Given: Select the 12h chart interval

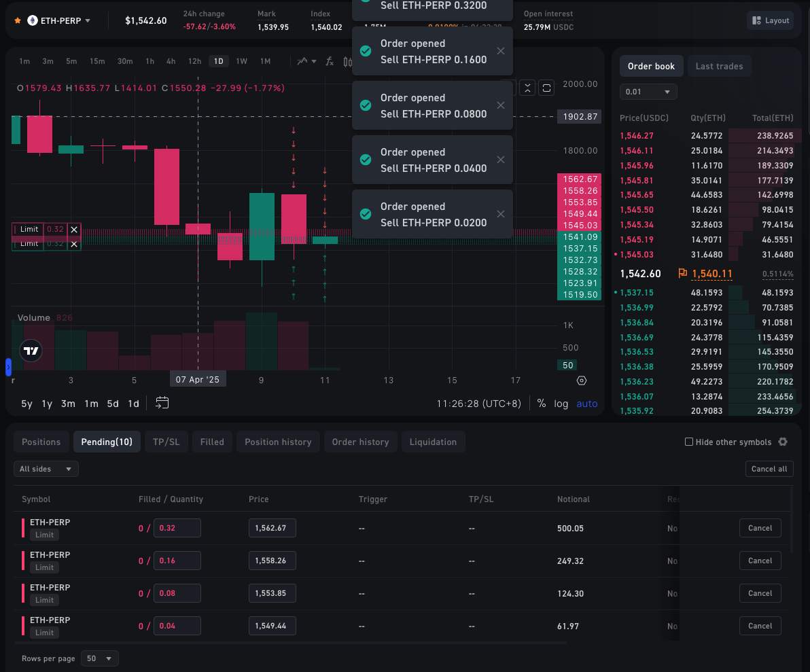Looking at the screenshot, I should (x=195, y=61).
